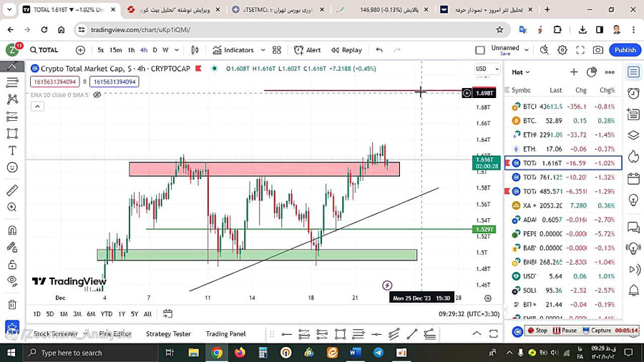
Task: Open chart settings gear
Action: pyautogui.click(x=562, y=50)
